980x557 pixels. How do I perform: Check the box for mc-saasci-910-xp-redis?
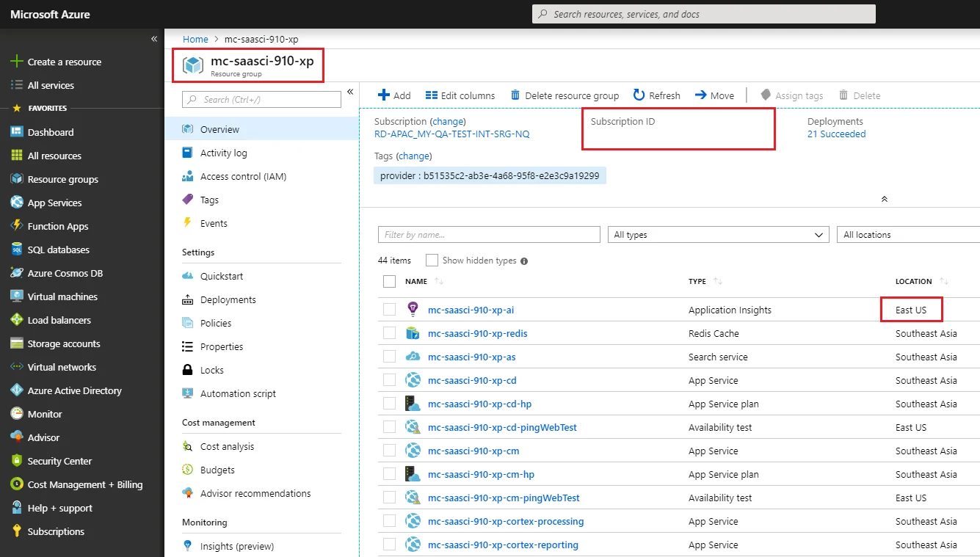pyautogui.click(x=390, y=333)
